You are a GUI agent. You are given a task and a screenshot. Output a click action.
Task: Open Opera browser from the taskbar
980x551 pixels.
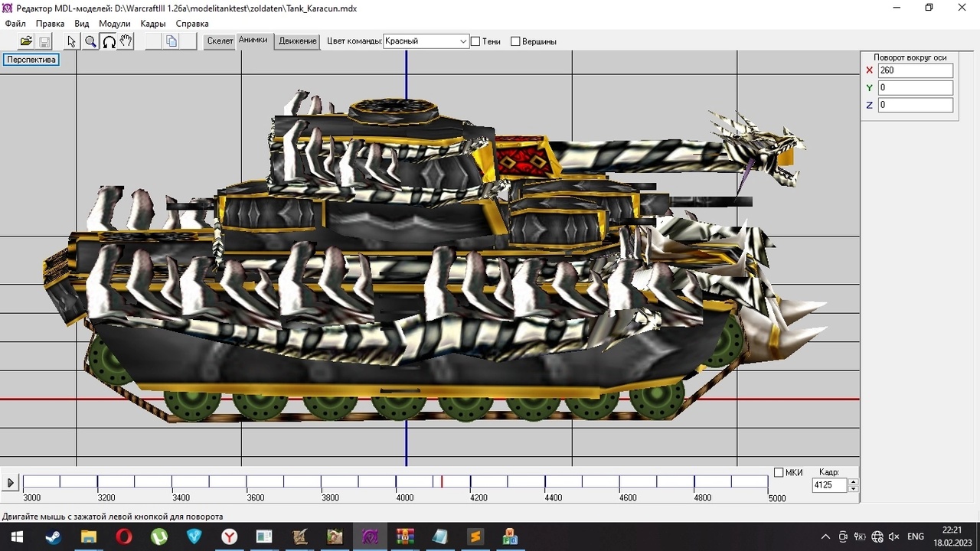pyautogui.click(x=123, y=536)
